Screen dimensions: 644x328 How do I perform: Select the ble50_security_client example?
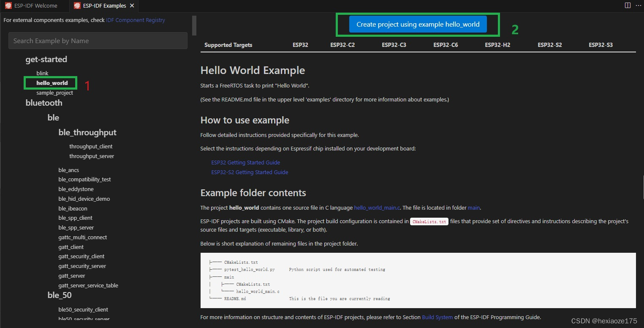[x=83, y=309]
